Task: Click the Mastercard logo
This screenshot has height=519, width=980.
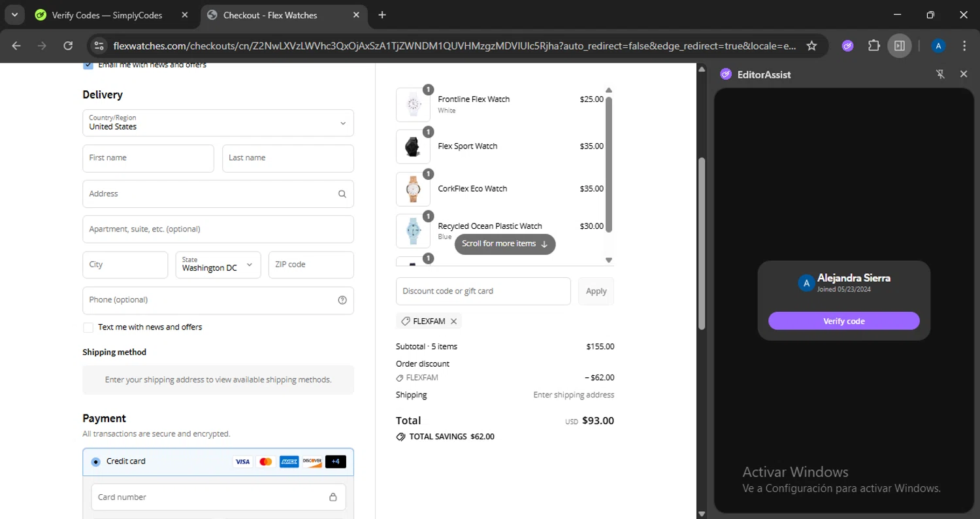Action: click(265, 461)
